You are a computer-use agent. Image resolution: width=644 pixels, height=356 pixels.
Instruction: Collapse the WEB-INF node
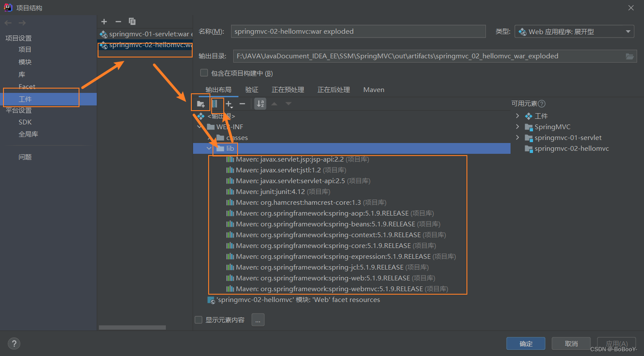(199, 127)
